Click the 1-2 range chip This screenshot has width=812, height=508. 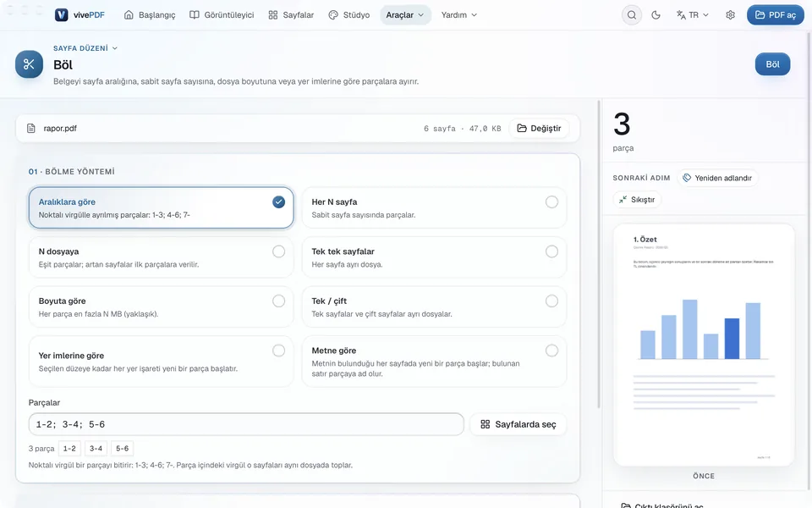tap(69, 449)
